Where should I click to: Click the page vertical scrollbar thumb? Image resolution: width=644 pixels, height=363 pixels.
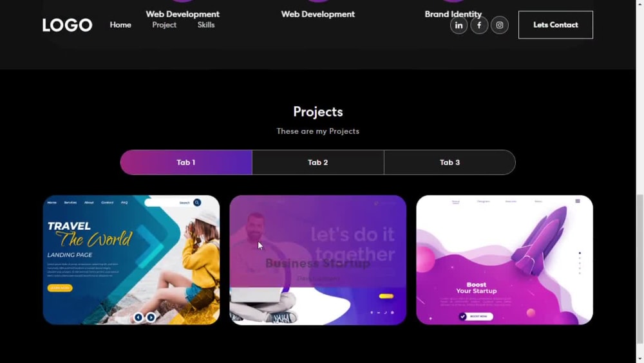[x=640, y=269]
